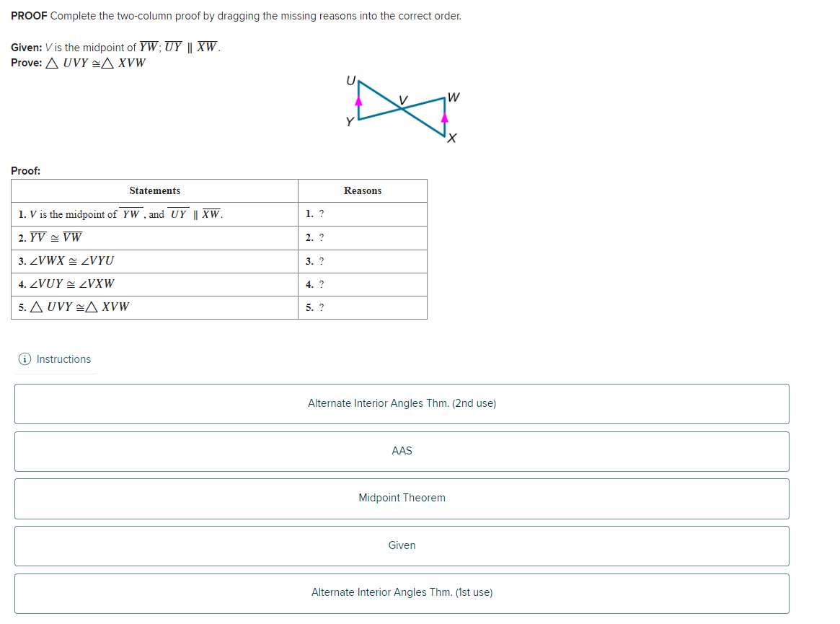The width and height of the screenshot is (840, 624).
Task: Select the Given answer tile
Action: (402, 545)
